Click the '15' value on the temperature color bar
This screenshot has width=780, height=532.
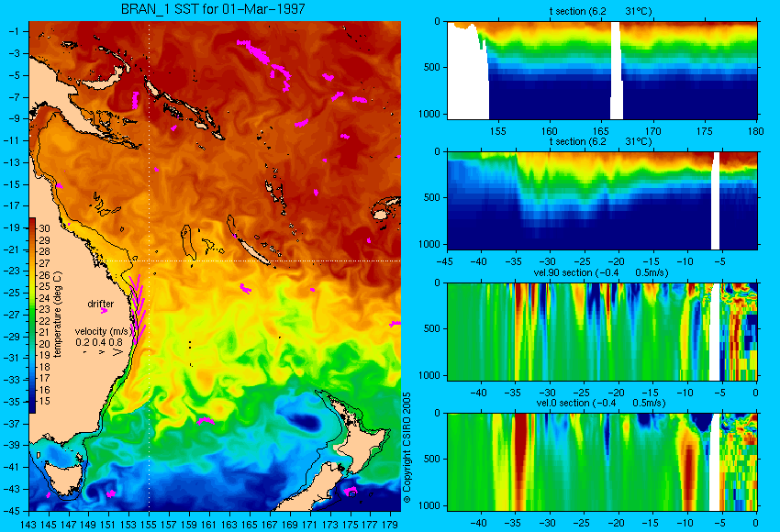pos(44,401)
